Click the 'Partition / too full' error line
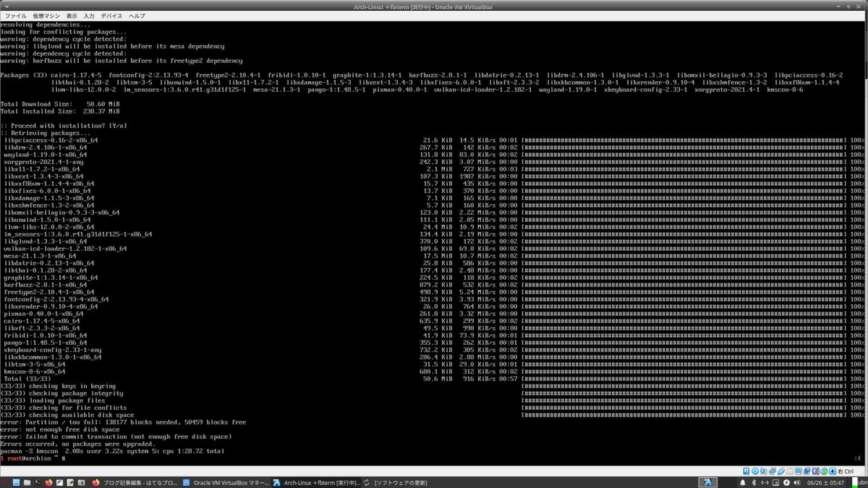This screenshot has height=488, width=868. (x=123, y=422)
